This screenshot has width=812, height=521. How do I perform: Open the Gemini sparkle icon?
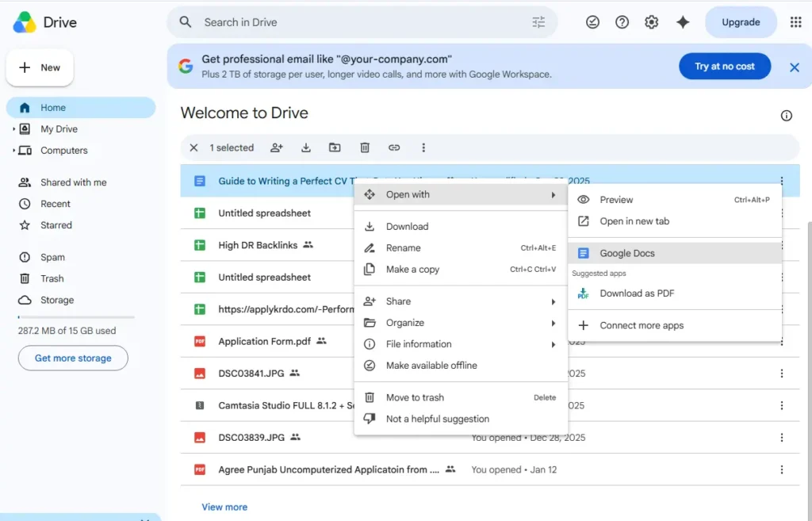click(683, 22)
